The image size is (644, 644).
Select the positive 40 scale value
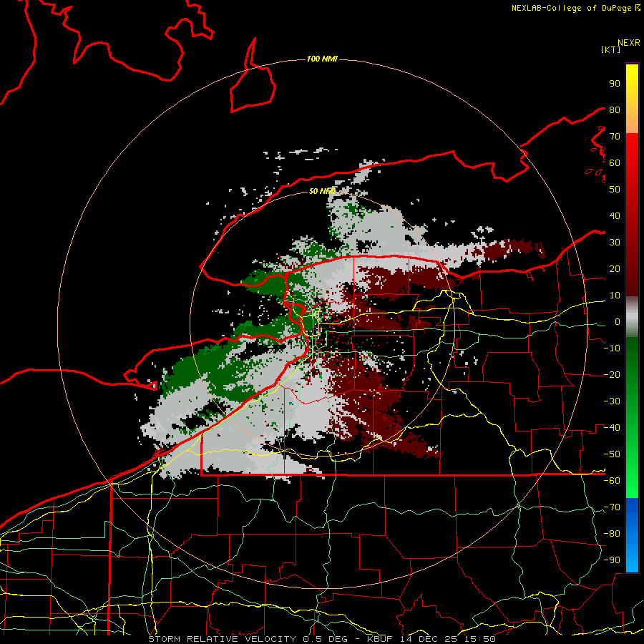[615, 216]
